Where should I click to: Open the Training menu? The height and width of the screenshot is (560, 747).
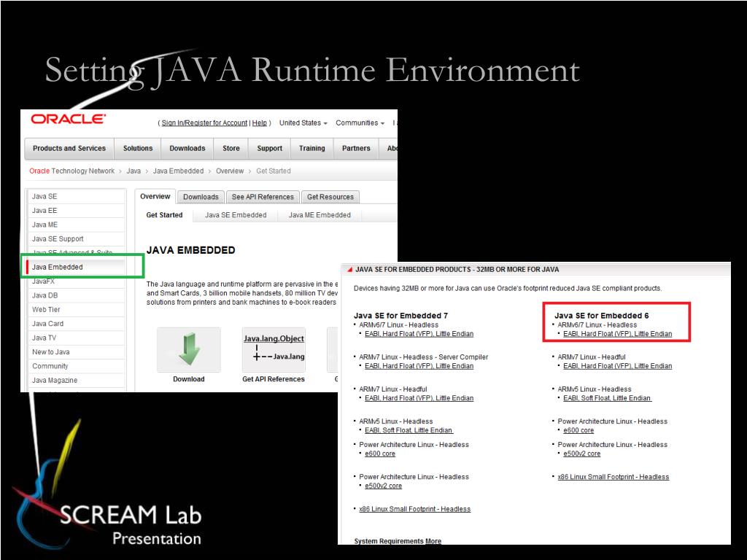pos(312,149)
